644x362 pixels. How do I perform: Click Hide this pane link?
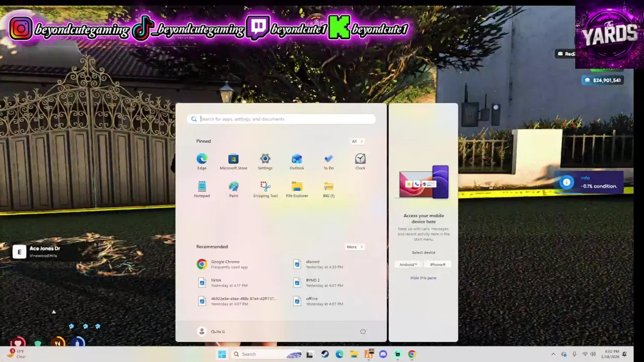(423, 278)
